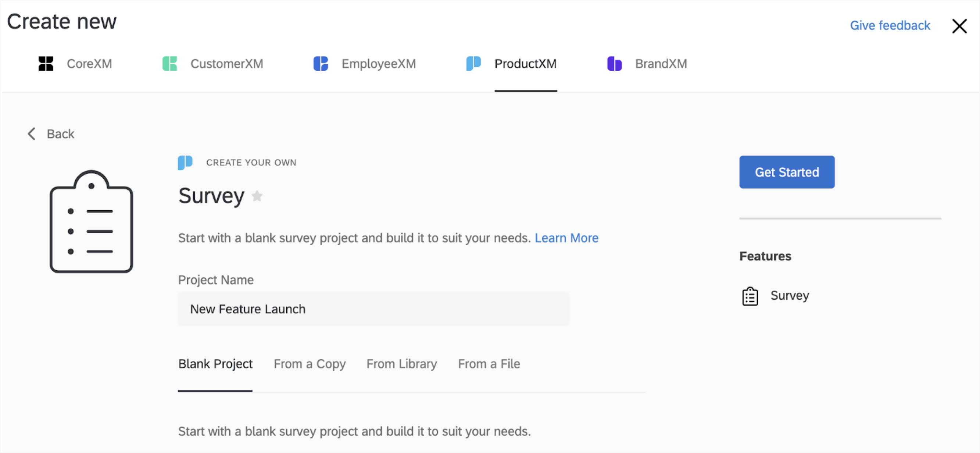Select the From a File tab
This screenshot has width=980, height=453.
pos(489,364)
